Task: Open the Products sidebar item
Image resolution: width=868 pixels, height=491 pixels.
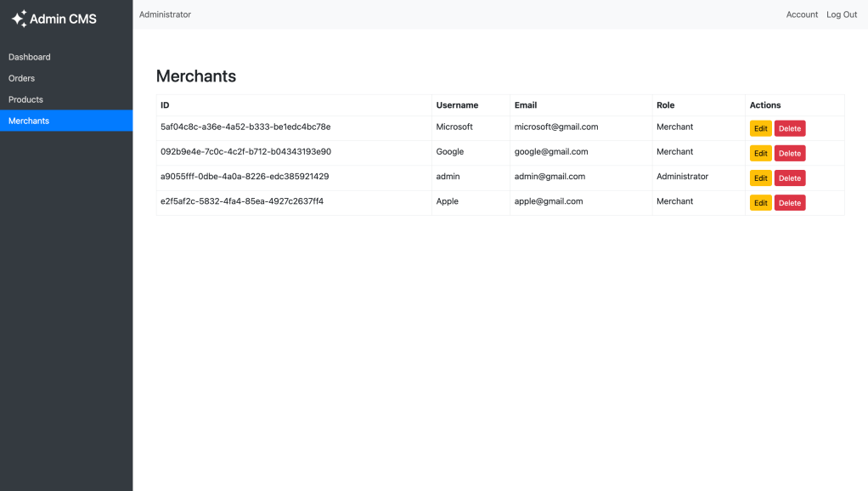Action: (25, 99)
